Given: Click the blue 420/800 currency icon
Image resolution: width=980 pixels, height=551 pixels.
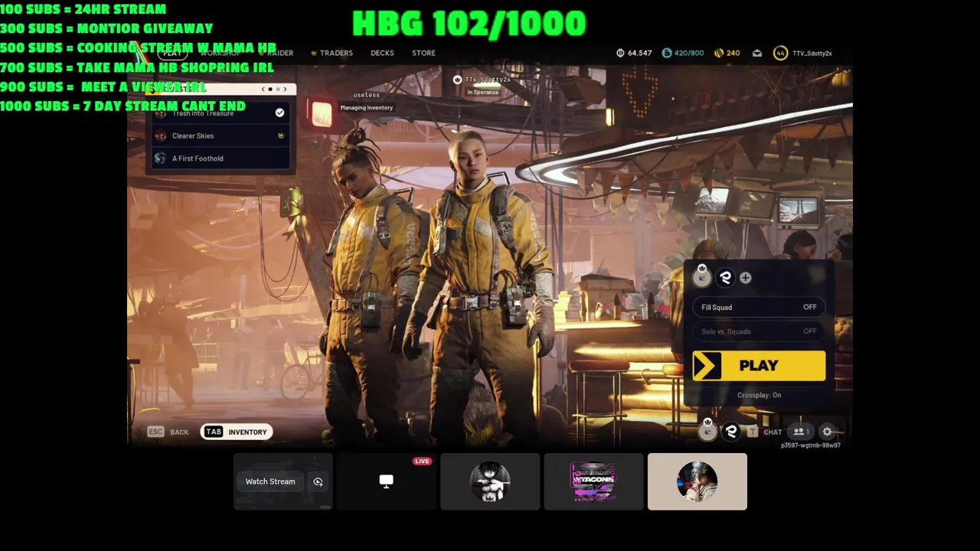Looking at the screenshot, I should click(x=667, y=53).
